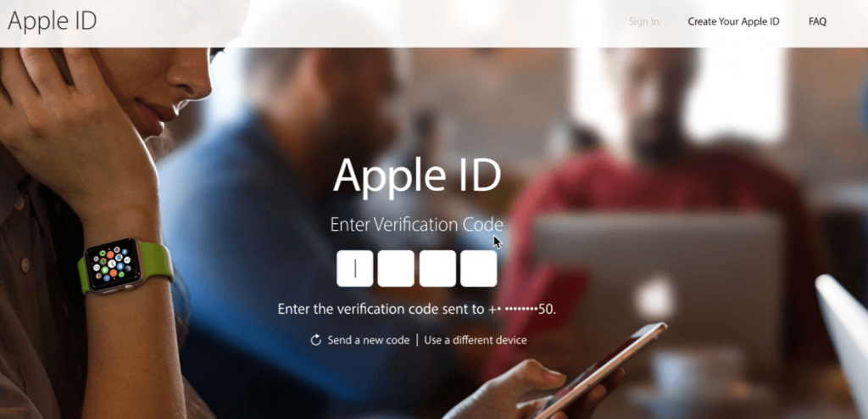Choose Use a different device link

[x=475, y=340]
